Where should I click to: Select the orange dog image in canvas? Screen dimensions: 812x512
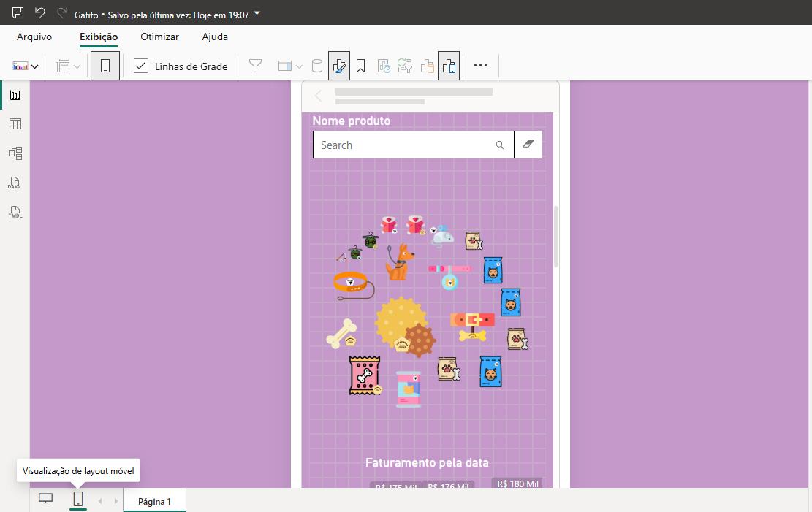[399, 262]
